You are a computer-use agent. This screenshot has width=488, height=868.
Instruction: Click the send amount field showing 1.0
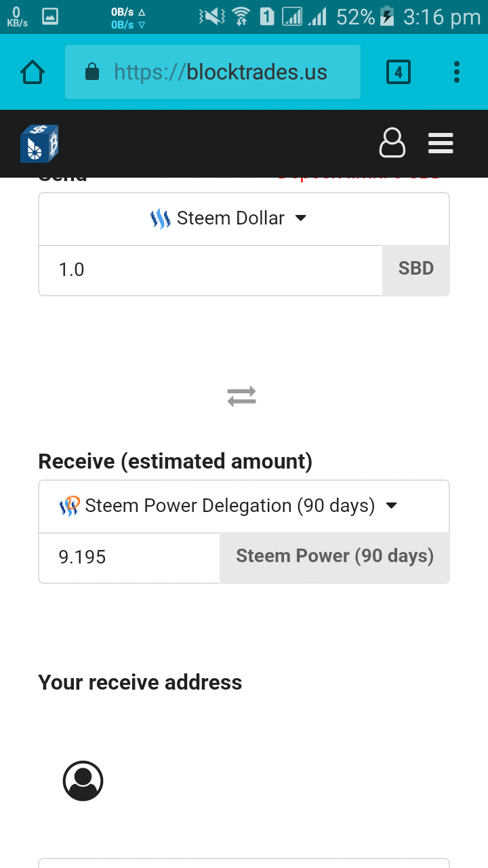[x=210, y=270]
